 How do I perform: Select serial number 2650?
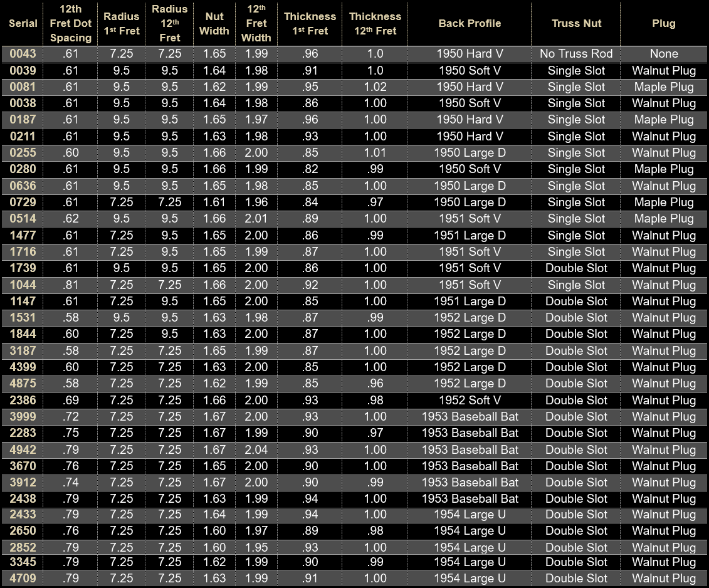pyautogui.click(x=23, y=530)
